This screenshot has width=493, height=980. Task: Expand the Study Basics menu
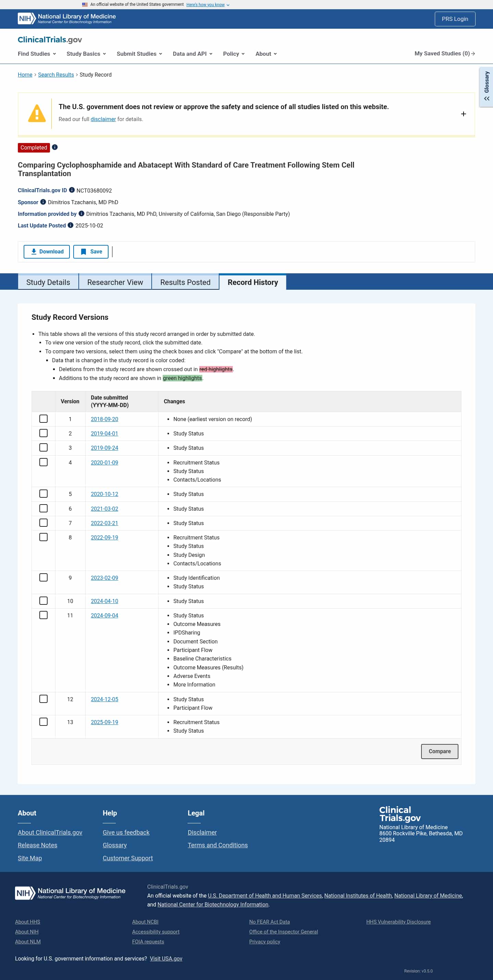(x=86, y=54)
